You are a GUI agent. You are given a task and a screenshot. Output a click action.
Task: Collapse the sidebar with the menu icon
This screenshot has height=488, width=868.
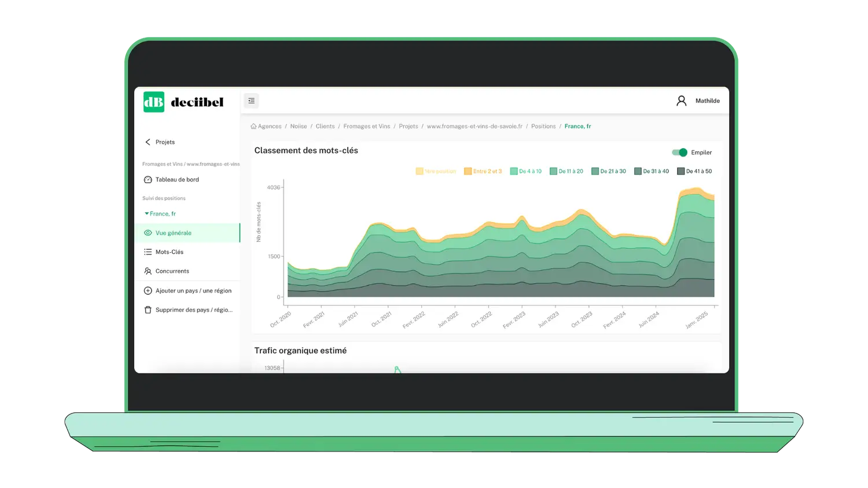[251, 101]
